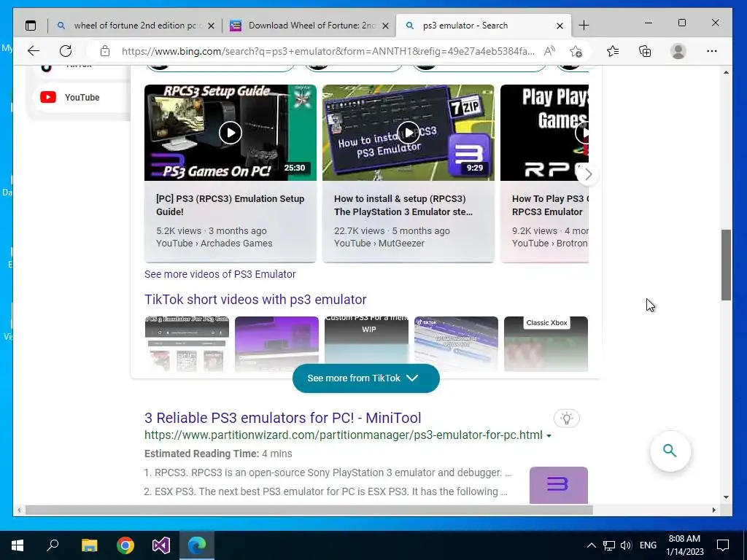747x560 pixels.
Task: Open the Favorites list icon
Action: click(x=613, y=51)
